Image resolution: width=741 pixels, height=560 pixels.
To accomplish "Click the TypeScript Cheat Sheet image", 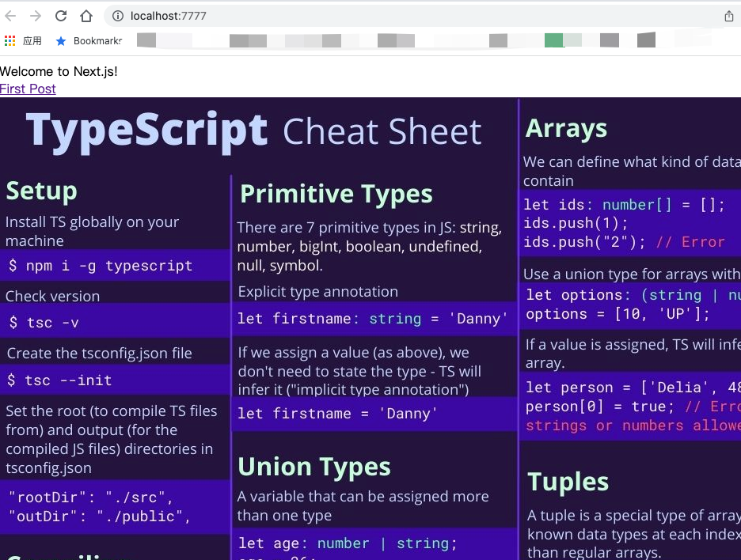I will tap(370, 328).
